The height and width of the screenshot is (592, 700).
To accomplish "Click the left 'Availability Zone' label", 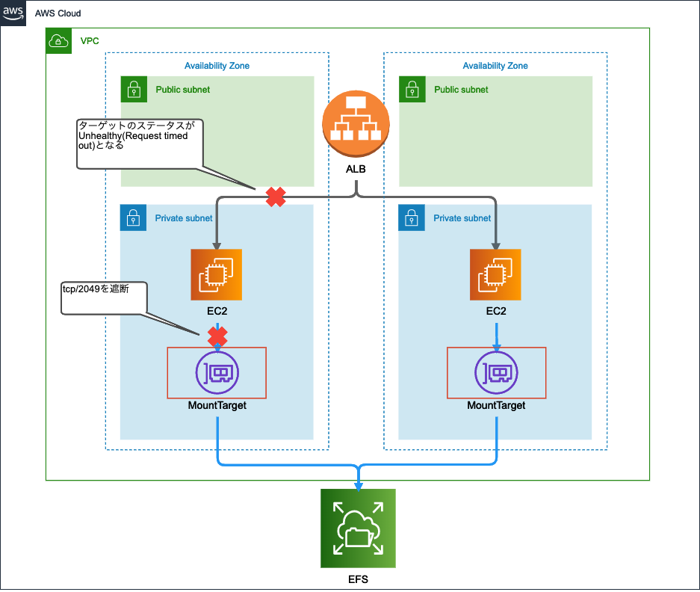I will coord(217,66).
